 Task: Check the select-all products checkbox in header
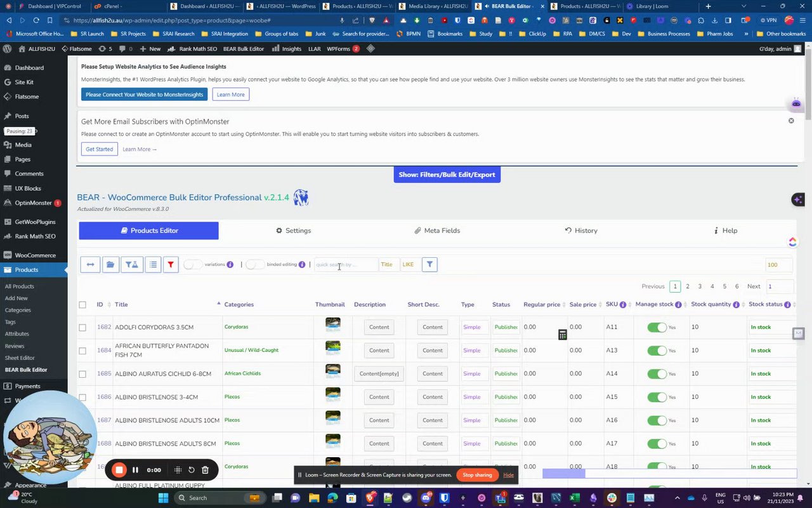tap(82, 305)
